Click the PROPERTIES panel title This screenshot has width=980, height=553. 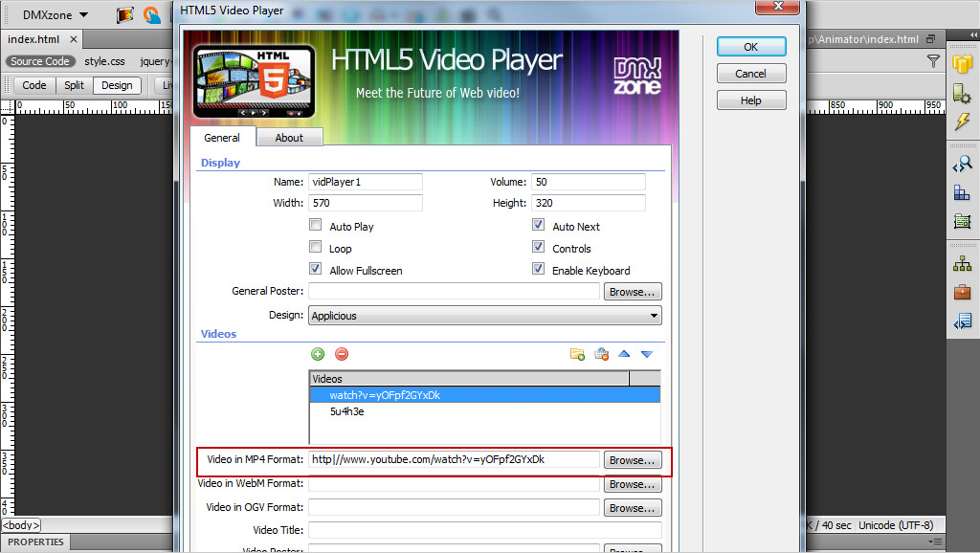coord(35,542)
